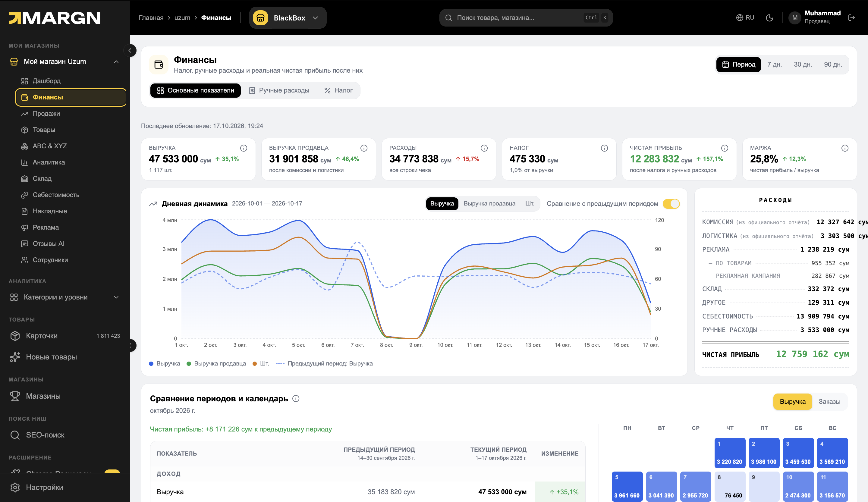Open the BlackBox store dropdown
This screenshot has height=502, width=868.
tap(288, 18)
